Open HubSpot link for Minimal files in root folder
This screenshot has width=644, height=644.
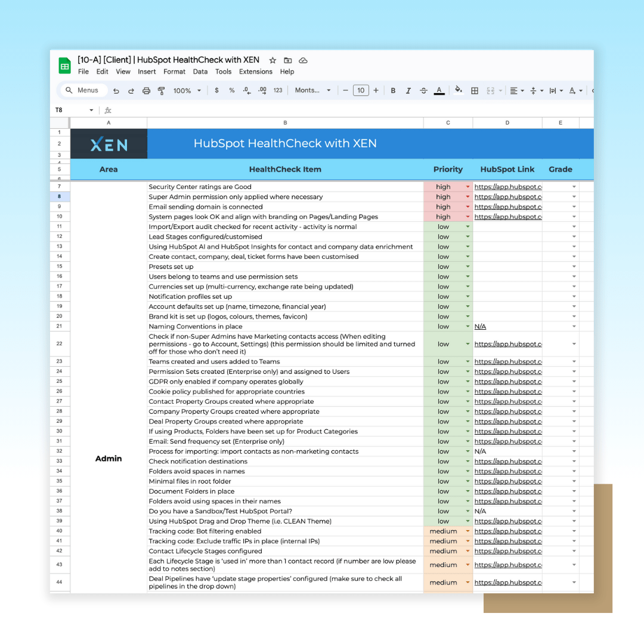point(508,481)
